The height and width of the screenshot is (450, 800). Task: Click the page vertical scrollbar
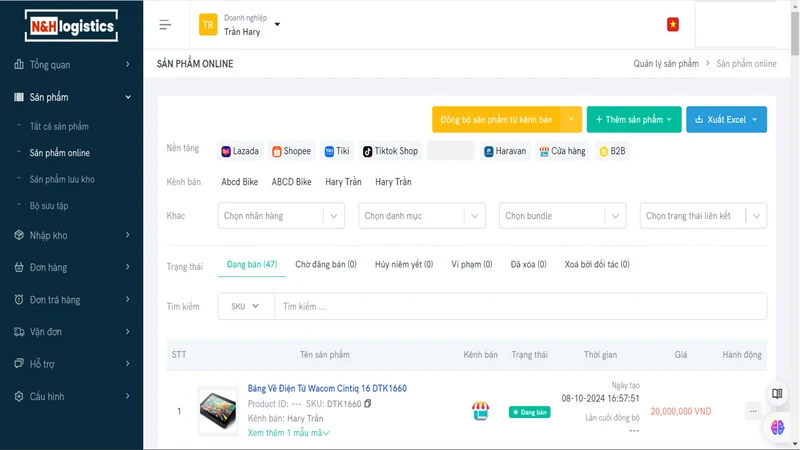[795, 34]
